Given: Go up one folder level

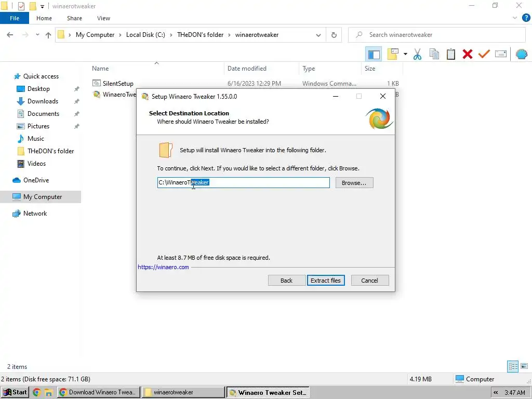Looking at the screenshot, I should click(48, 35).
